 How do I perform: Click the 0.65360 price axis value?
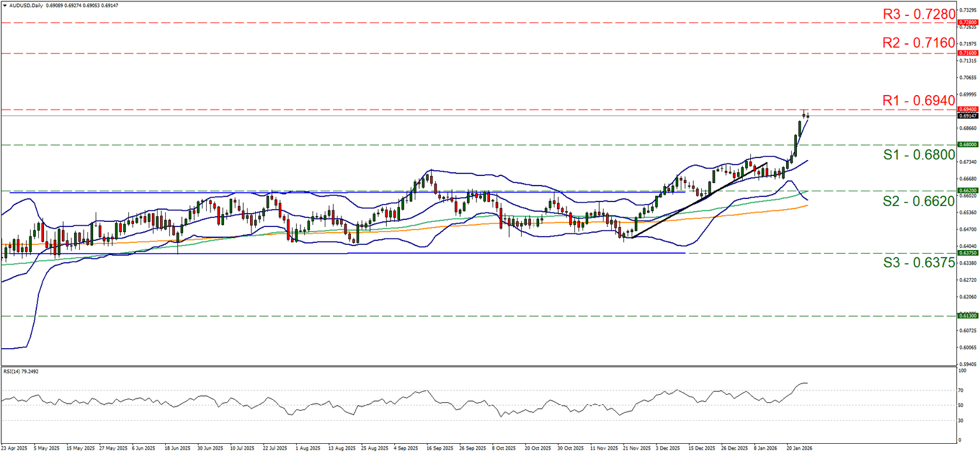(x=969, y=212)
